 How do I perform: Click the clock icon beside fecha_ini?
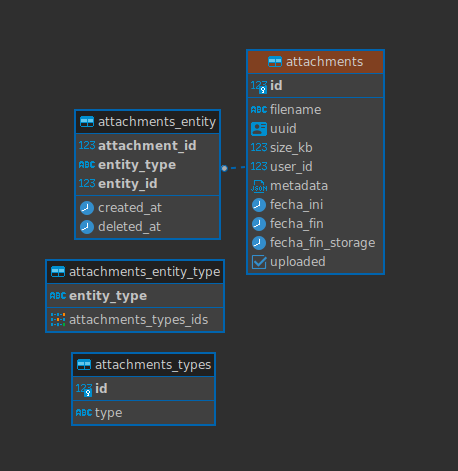click(x=259, y=205)
